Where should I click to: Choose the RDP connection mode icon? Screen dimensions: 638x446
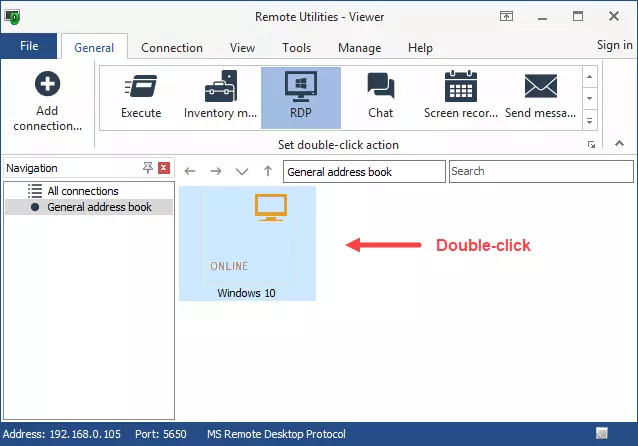(301, 87)
